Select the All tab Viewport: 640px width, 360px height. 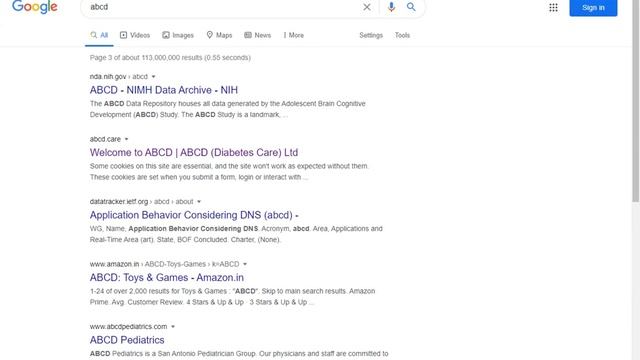99,36
